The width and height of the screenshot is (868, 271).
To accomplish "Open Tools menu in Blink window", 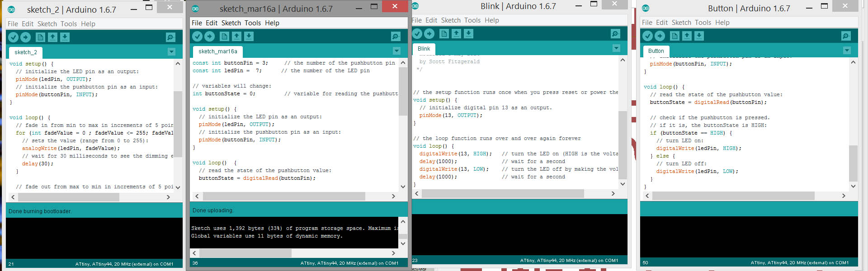I will click(472, 20).
